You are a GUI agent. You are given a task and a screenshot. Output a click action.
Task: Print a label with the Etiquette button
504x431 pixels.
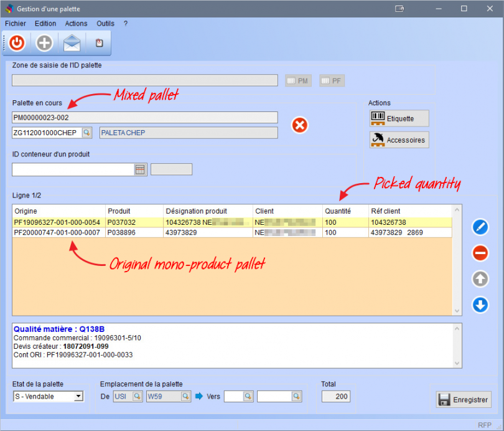(399, 118)
